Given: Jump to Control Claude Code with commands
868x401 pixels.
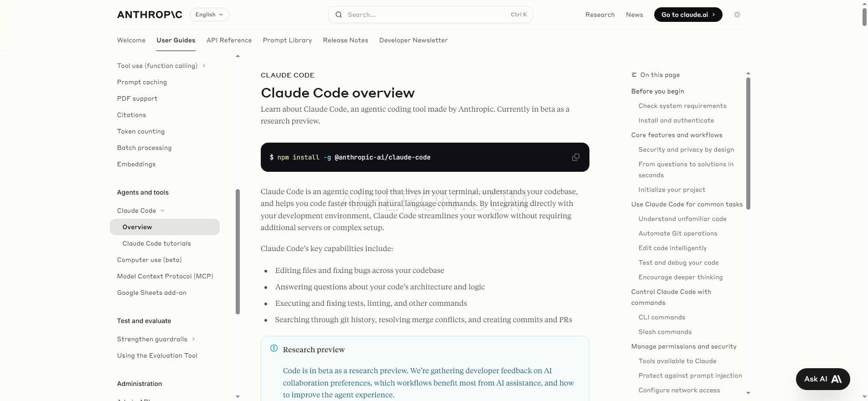Looking at the screenshot, I should [x=671, y=297].
